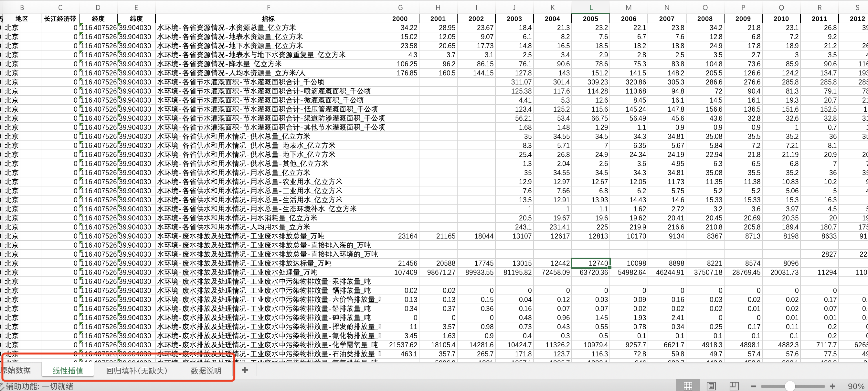Open the 回归填补(无缺失) sheet tab
868x391 pixels.
pyautogui.click(x=137, y=370)
